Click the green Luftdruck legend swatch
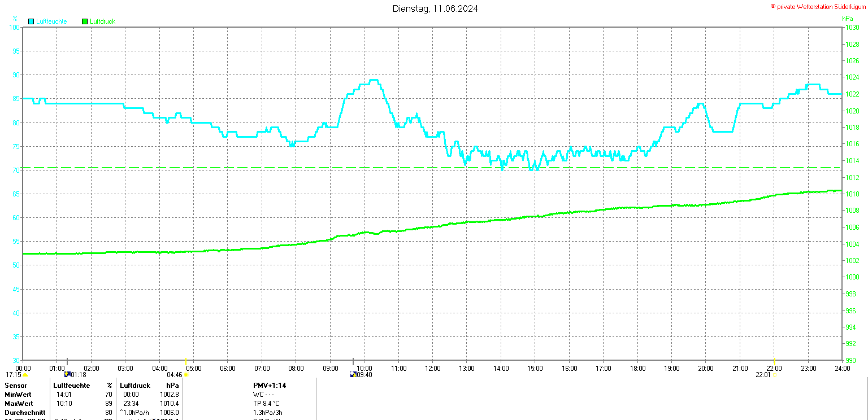This screenshot has width=868, height=420. pos(85,21)
